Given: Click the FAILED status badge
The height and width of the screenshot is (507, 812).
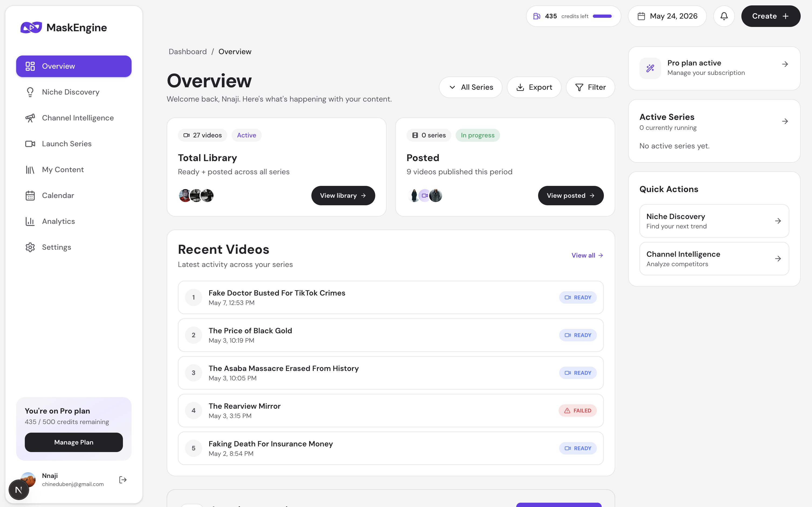Looking at the screenshot, I should point(577,411).
